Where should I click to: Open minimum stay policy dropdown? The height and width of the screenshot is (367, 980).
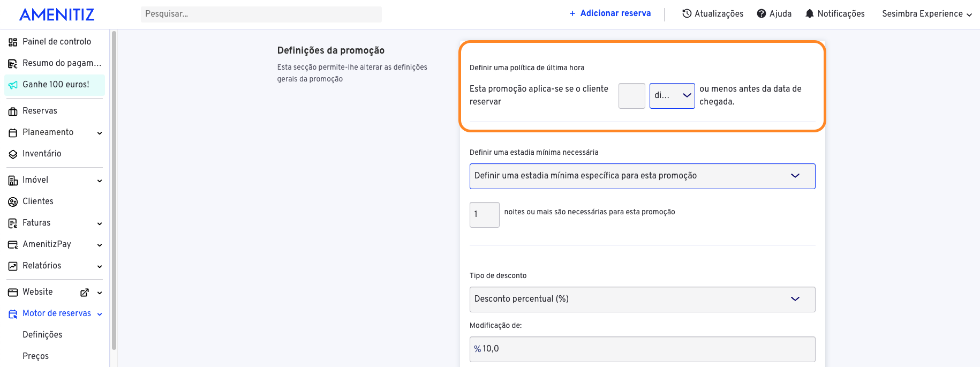coord(642,176)
